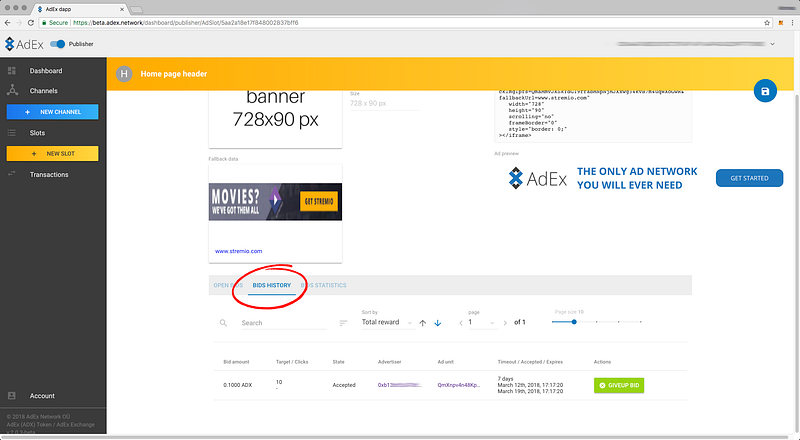This screenshot has width=800, height=440.
Task: Click the Channels network icon in sidebar
Action: (x=12, y=90)
